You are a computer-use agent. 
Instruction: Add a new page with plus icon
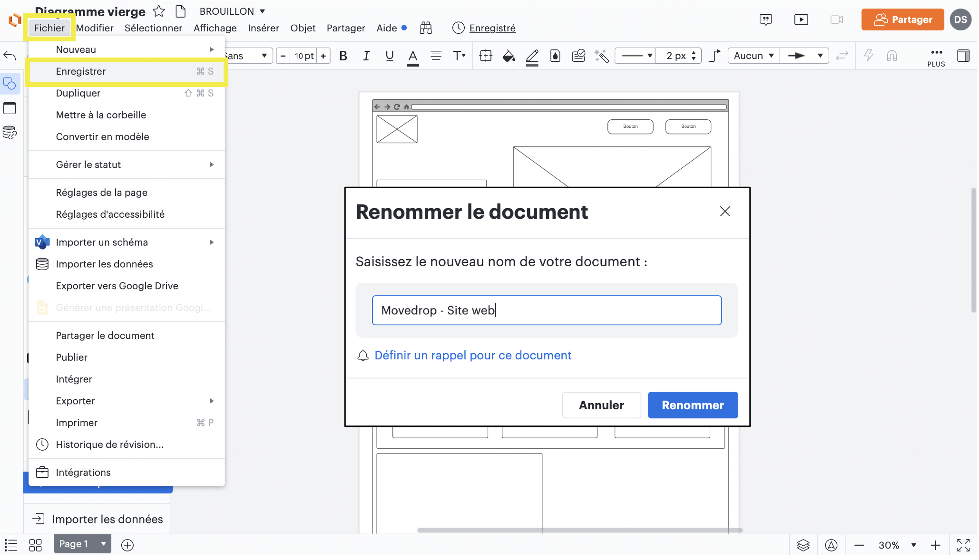click(x=127, y=545)
